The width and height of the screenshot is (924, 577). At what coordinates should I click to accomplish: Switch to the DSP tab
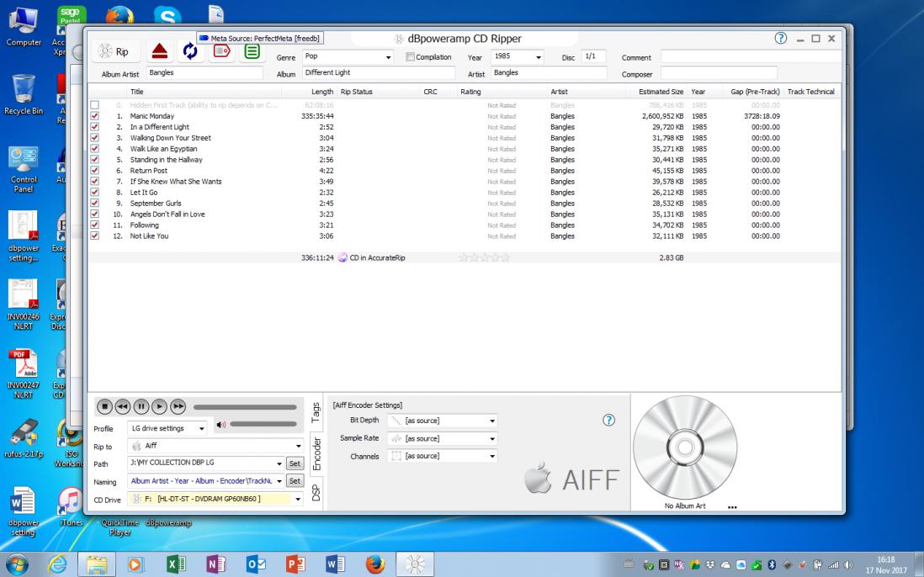(x=316, y=493)
